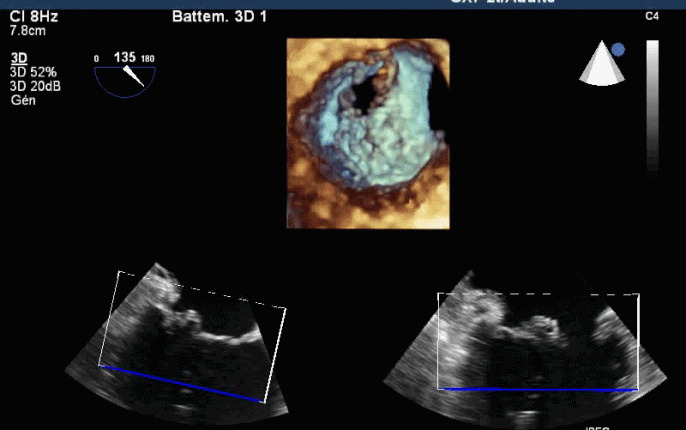Select the left 2D echo reference view
This screenshot has width=686, height=430.
pyautogui.click(x=177, y=343)
